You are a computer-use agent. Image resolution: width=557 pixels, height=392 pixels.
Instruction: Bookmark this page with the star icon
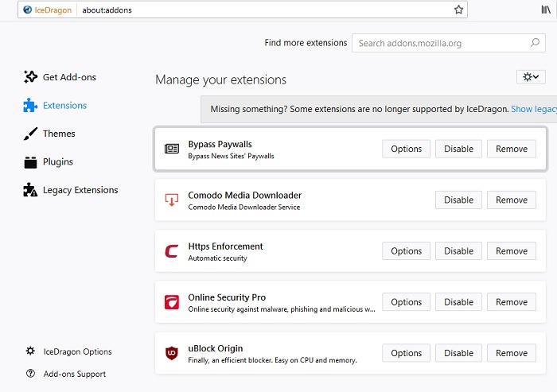point(458,10)
